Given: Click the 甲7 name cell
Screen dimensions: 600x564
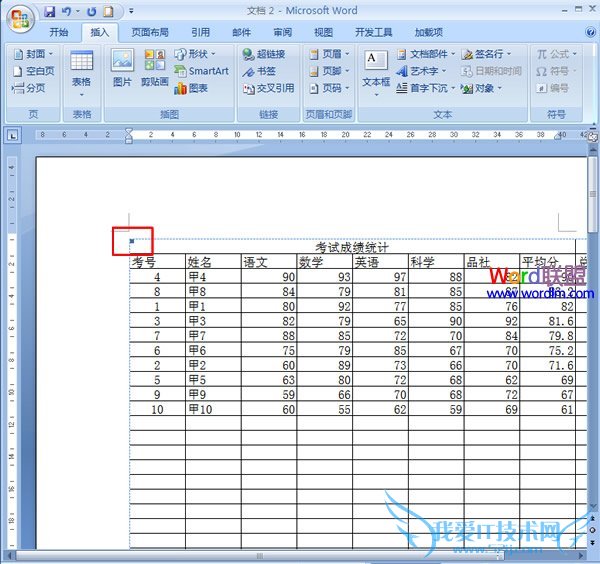Looking at the screenshot, I should pos(213,336).
